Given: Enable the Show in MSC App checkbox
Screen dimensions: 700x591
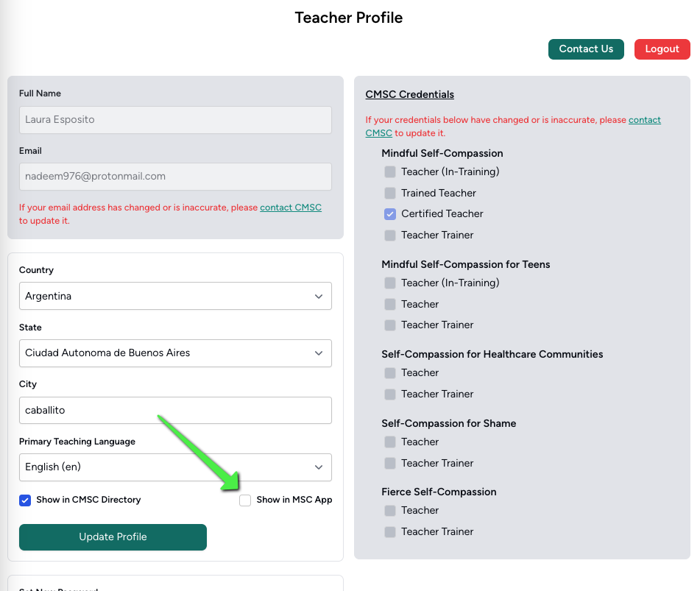Looking at the screenshot, I should pos(245,500).
